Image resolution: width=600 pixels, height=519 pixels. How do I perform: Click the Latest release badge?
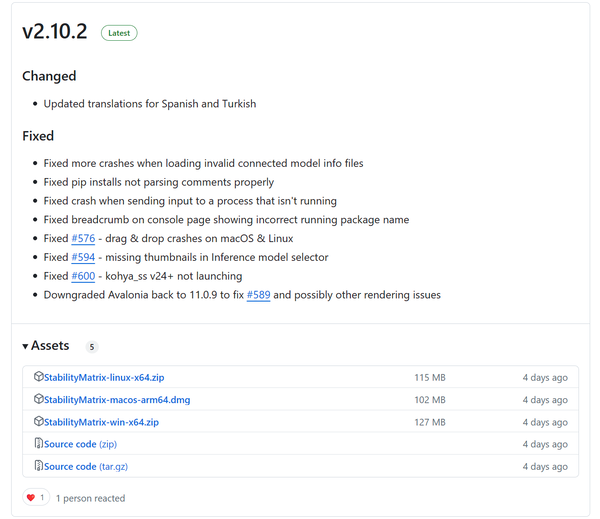119,33
